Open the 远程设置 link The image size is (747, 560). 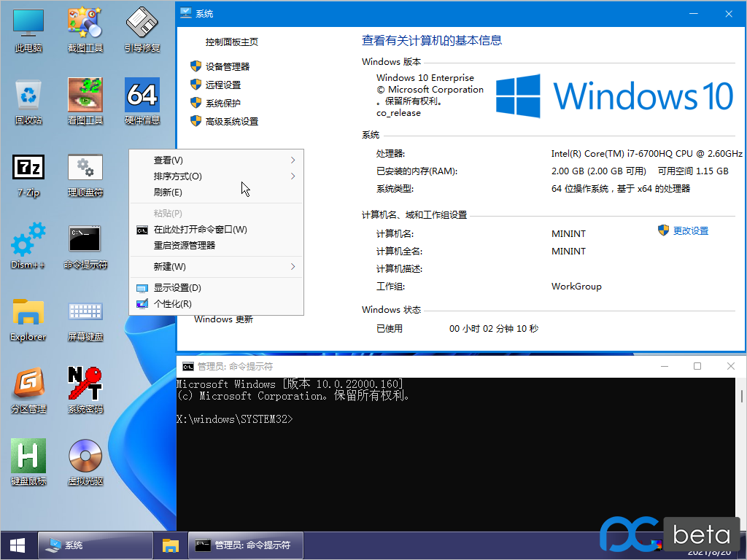(x=223, y=85)
